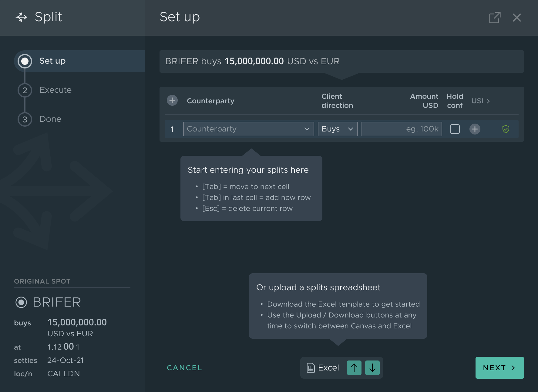Click the green shield icon in row 1
Image resolution: width=538 pixels, height=392 pixels.
tap(506, 129)
